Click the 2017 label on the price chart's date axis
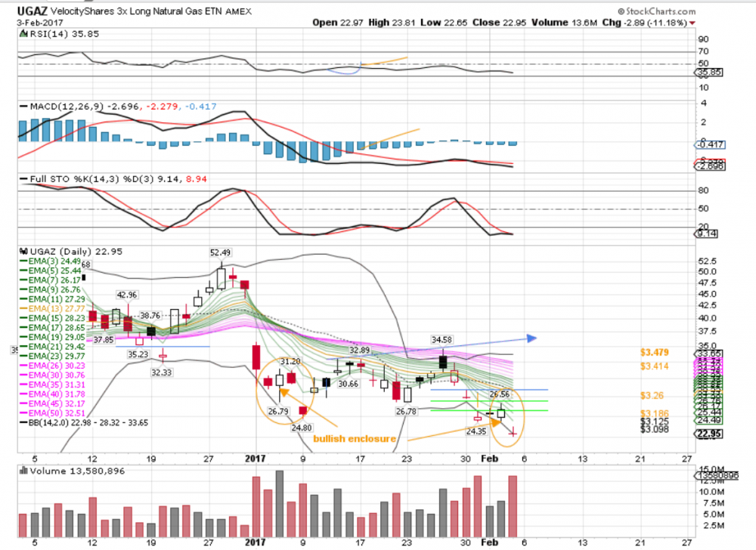The image size is (756, 550). [x=255, y=459]
